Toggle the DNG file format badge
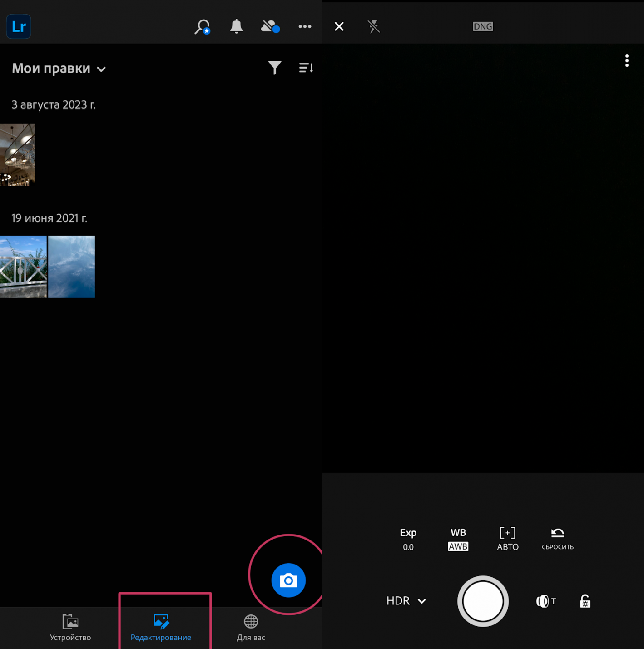Viewport: 644px width, 649px height. click(x=483, y=26)
